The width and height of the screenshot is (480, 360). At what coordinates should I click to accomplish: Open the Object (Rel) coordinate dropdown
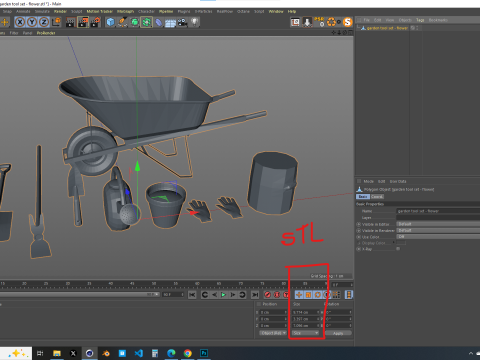click(x=273, y=333)
